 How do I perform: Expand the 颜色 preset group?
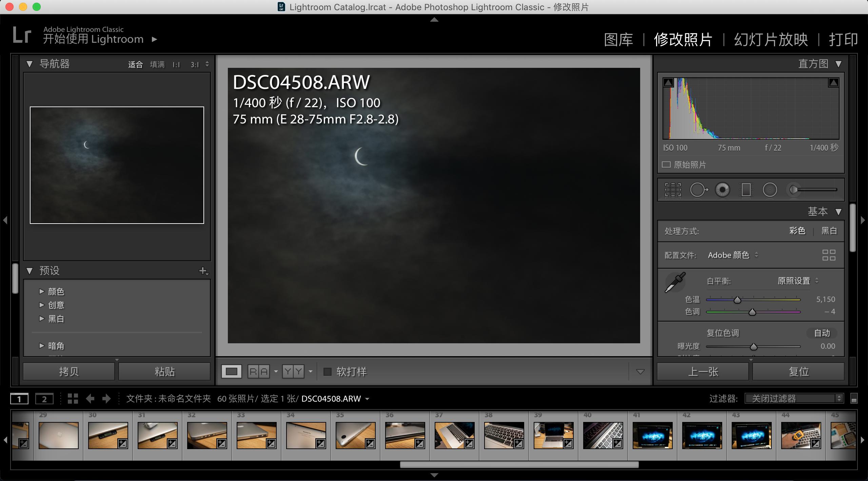(42, 291)
